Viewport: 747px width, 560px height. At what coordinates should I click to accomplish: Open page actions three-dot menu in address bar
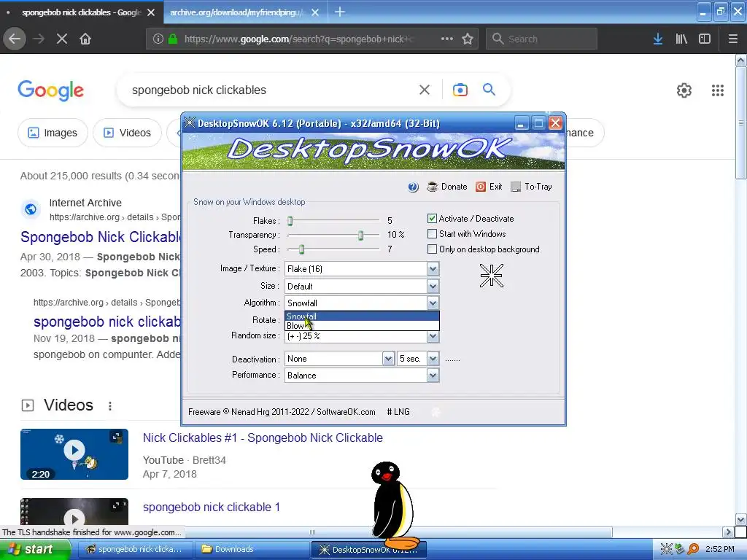tap(447, 39)
